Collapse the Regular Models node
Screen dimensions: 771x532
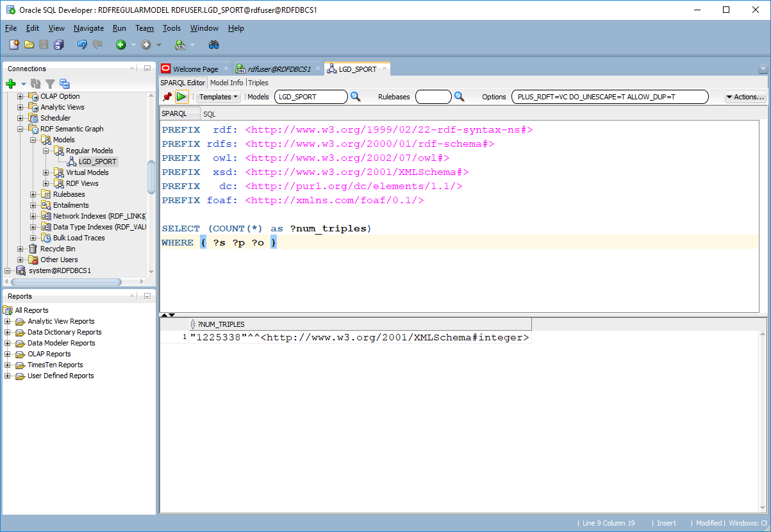(46, 151)
